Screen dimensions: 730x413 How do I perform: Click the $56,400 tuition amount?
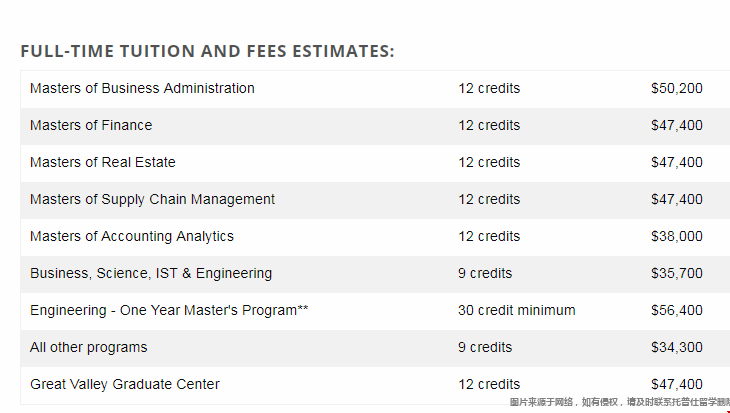[x=676, y=310]
